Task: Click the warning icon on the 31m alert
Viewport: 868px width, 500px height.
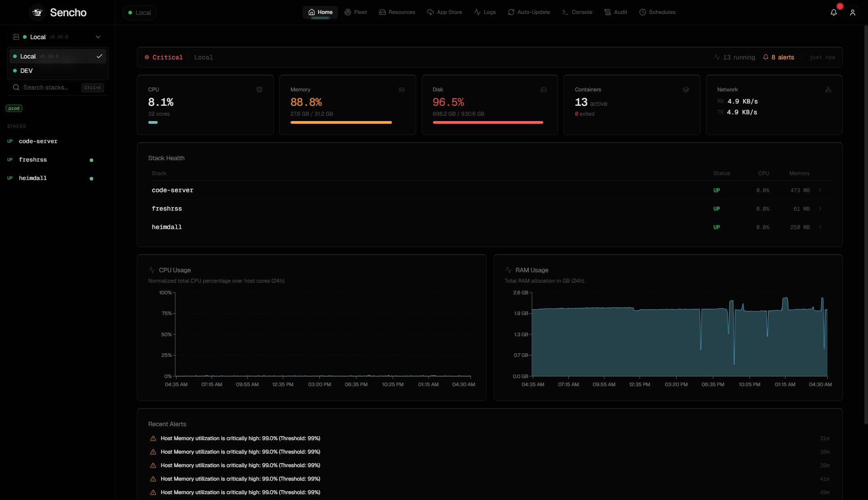Action: click(153, 438)
